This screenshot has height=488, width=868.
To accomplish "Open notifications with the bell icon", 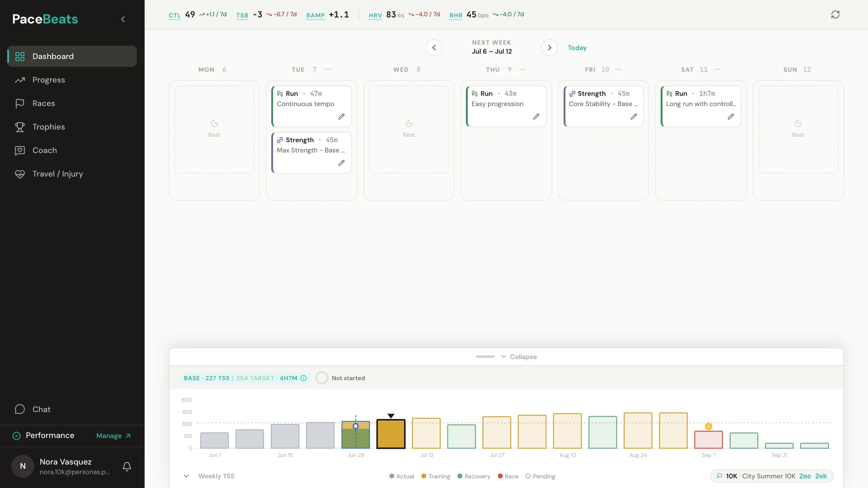I will [x=127, y=466].
